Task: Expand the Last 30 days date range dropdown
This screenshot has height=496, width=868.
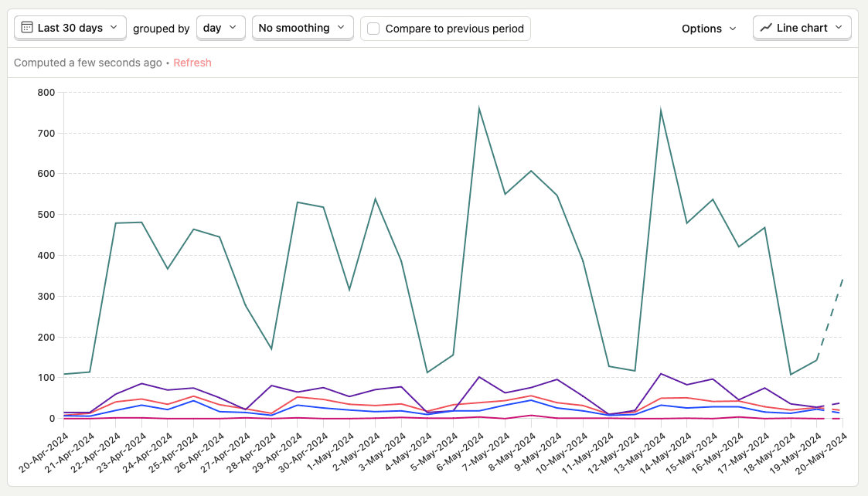Action: (70, 28)
